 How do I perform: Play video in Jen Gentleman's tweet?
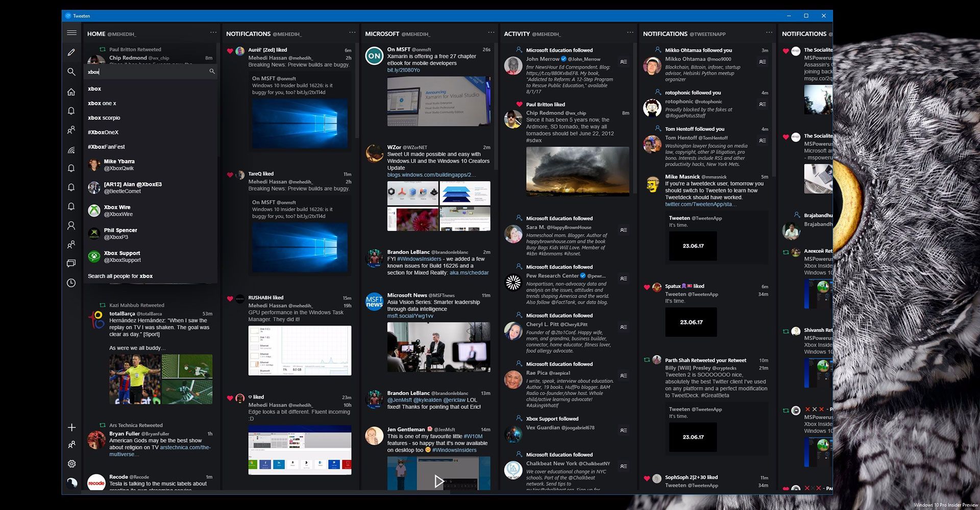438,480
